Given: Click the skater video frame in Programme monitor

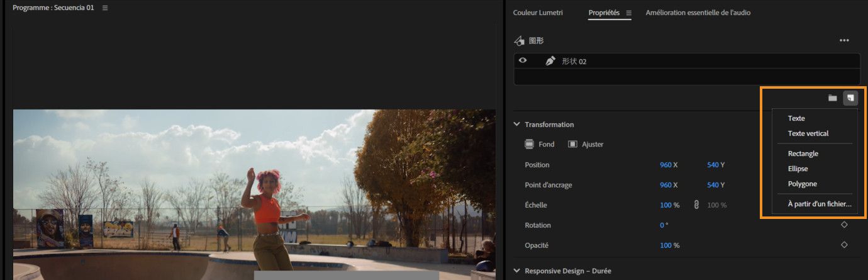Looking at the screenshot, I should coord(254,194).
